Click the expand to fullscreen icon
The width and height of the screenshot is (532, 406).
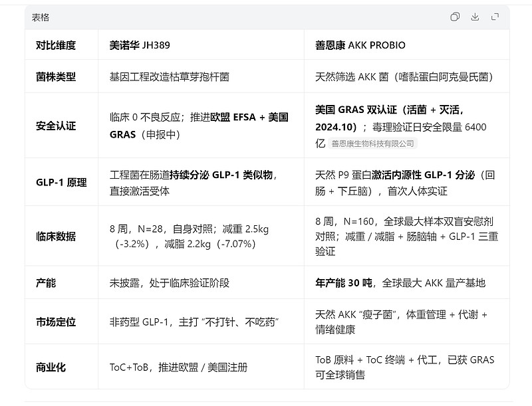pos(495,17)
